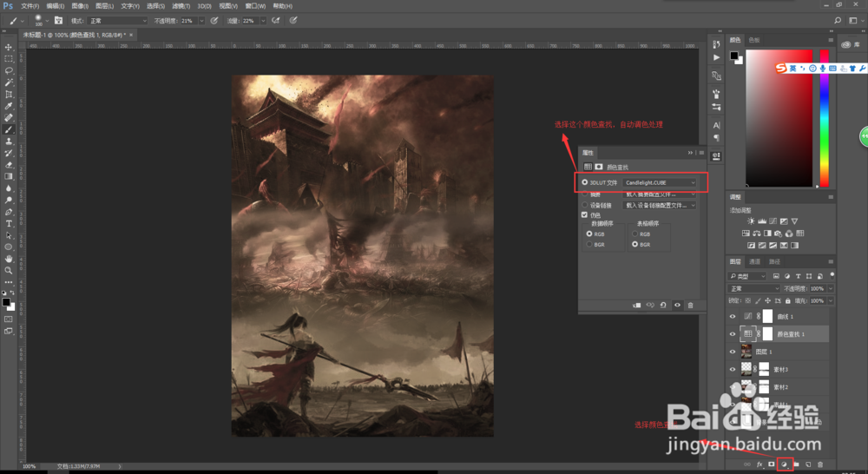Viewport: 868px width, 474px height.
Task: Switch to the 色板 tab
Action: (x=754, y=40)
